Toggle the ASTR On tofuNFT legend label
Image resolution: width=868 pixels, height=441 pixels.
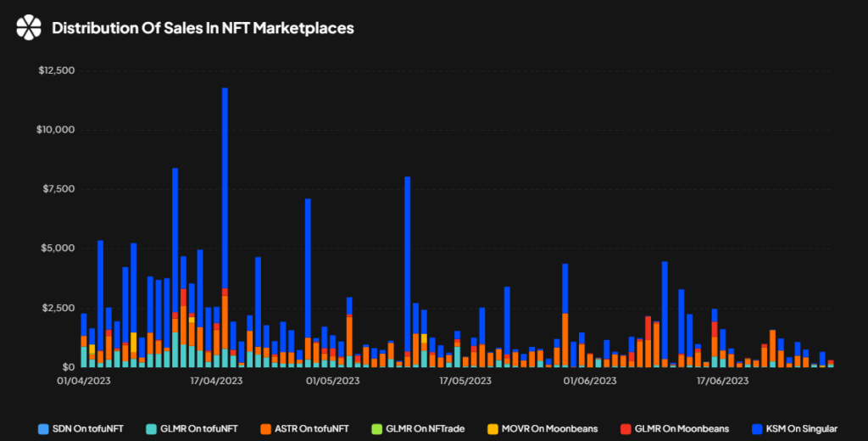tap(312, 429)
